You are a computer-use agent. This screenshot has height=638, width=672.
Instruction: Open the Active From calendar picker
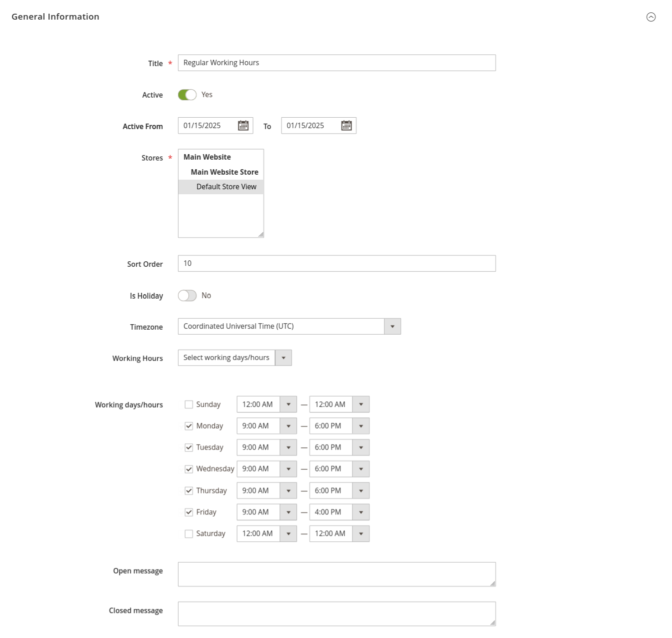pyautogui.click(x=243, y=126)
